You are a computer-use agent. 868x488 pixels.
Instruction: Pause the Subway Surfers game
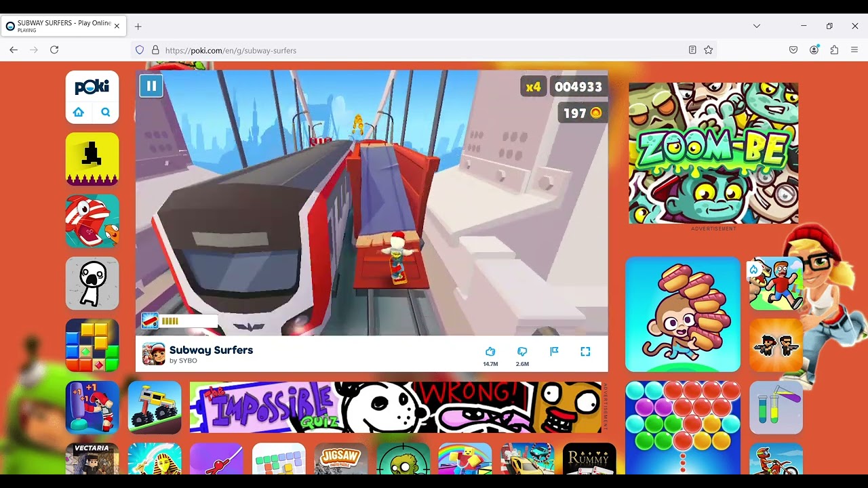pyautogui.click(x=151, y=86)
